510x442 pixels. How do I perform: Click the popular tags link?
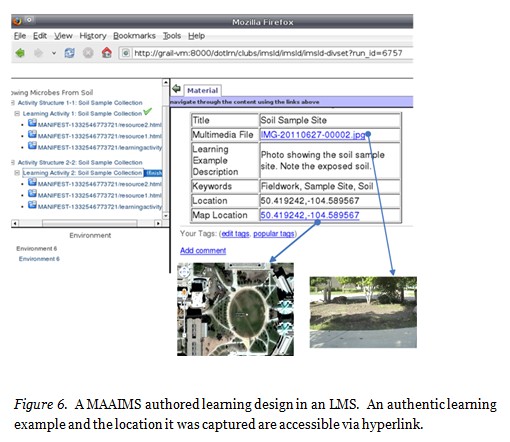tap(274, 234)
